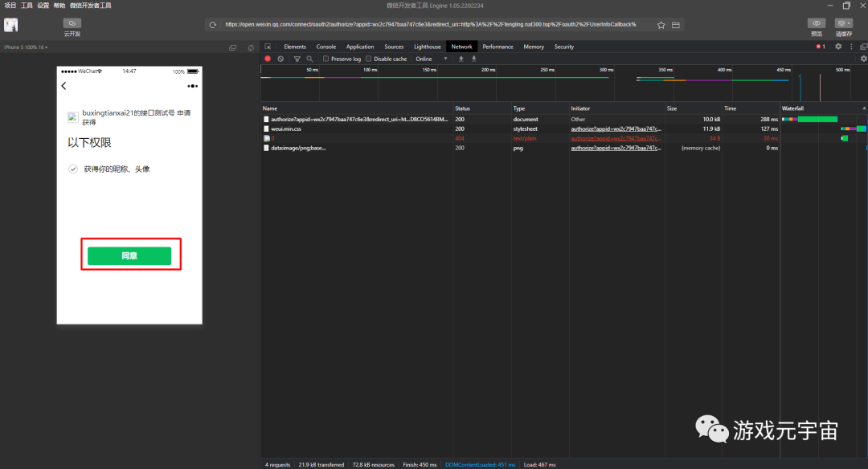Switch to the Security tab
The image size is (868, 469).
pos(564,47)
